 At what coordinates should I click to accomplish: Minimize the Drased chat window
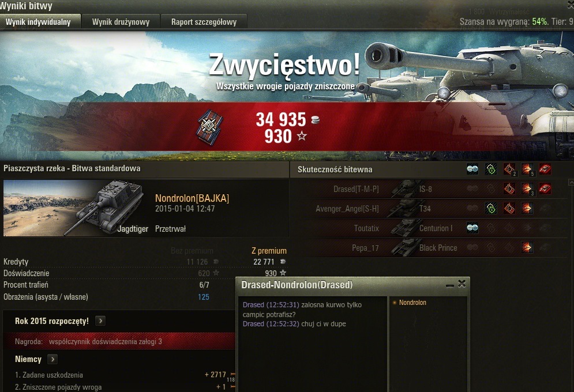point(451,285)
